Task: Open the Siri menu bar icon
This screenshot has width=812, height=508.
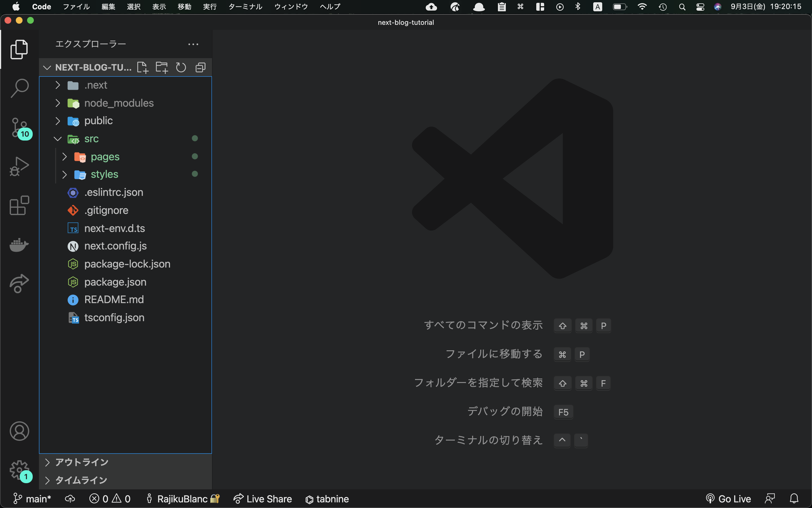Action: (717, 7)
